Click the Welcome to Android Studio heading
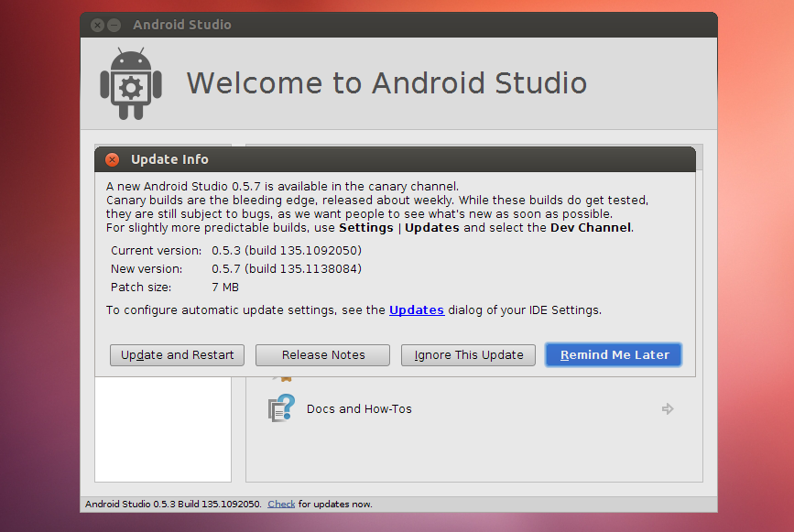This screenshot has width=794, height=532. pyautogui.click(x=386, y=83)
